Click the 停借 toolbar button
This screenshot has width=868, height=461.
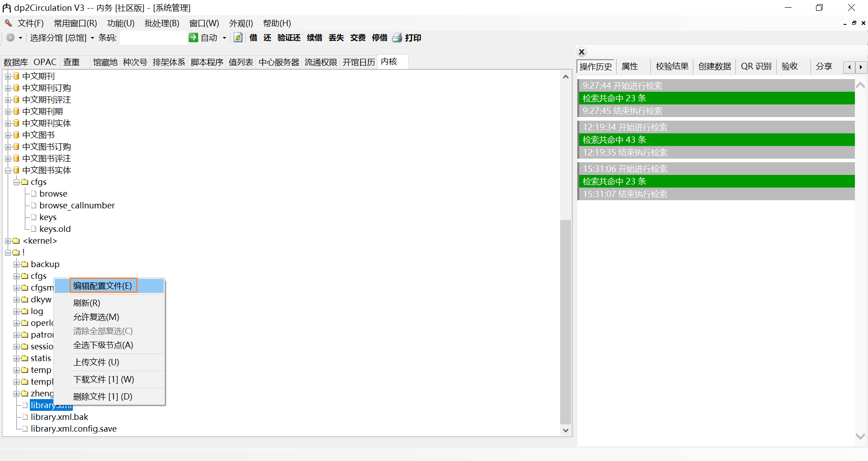pos(380,38)
